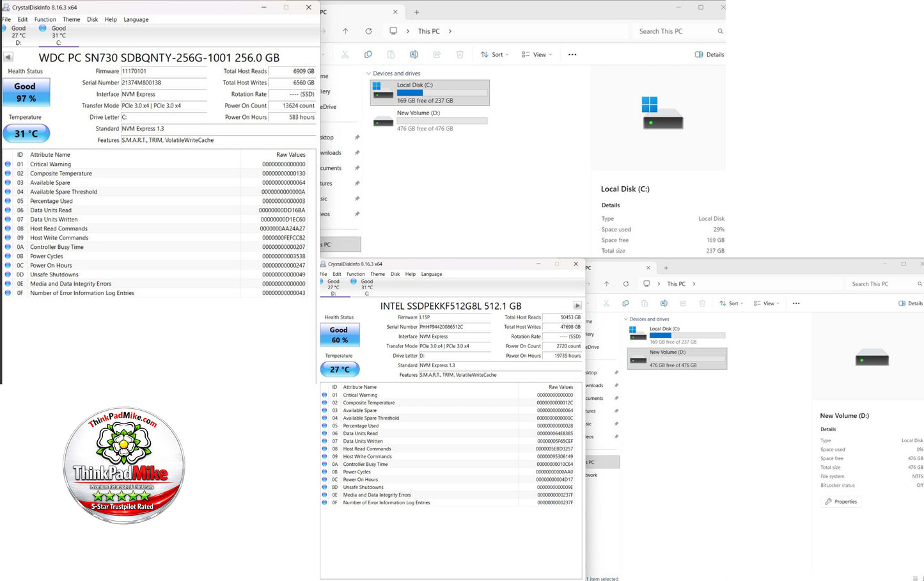Collapse Devices and drives in Explorer with Local Disk selected
The width and height of the screenshot is (924, 581).
pos(368,74)
